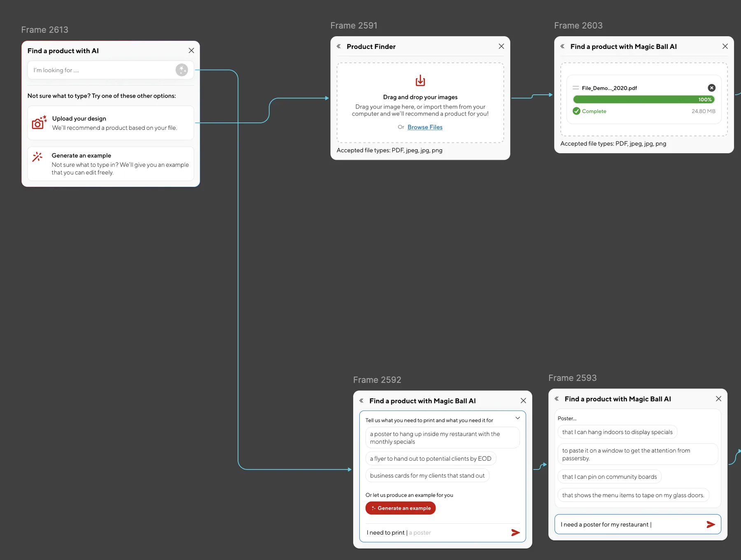Click the 24.80 MB file size text
This screenshot has width=741, height=560.
coord(704,111)
